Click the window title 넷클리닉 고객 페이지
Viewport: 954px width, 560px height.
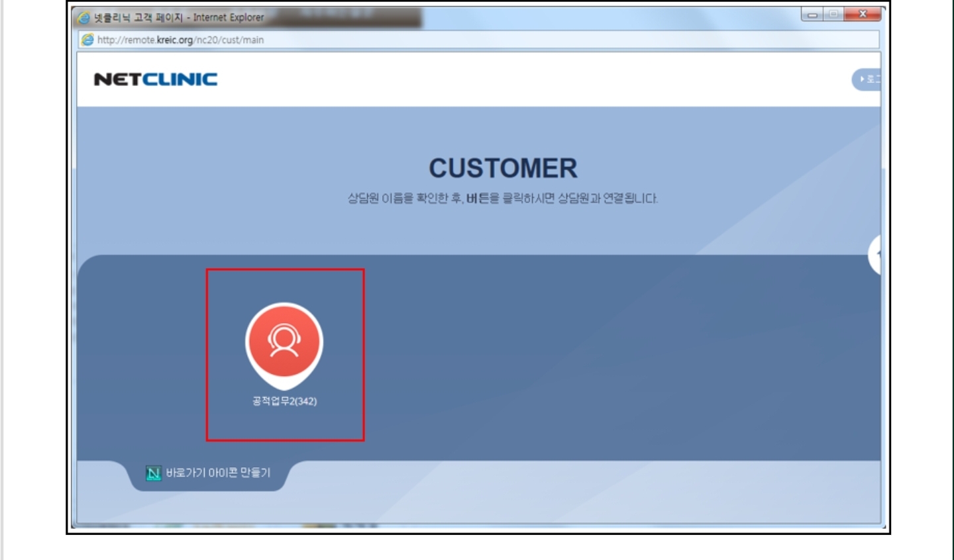point(138,18)
